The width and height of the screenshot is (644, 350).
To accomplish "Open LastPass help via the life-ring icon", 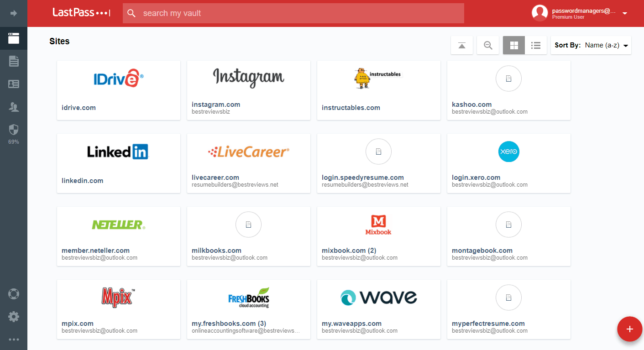I will click(14, 294).
